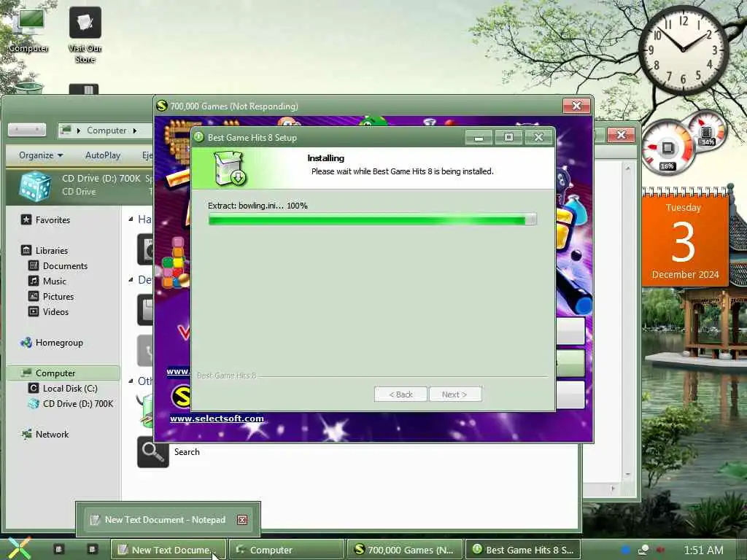Click the second pinned taskbar icon

point(92,549)
